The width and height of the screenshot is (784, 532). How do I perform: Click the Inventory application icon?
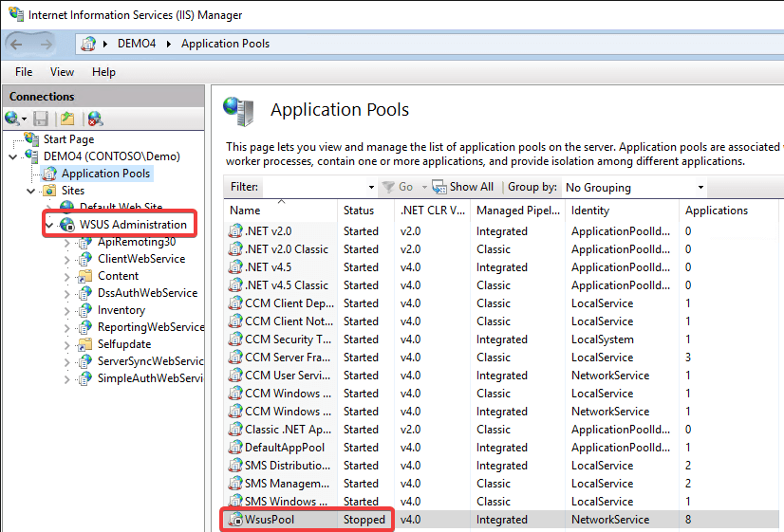coord(85,310)
